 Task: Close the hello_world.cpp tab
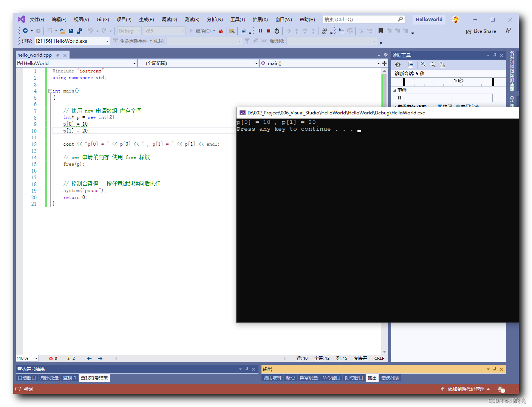pos(65,55)
